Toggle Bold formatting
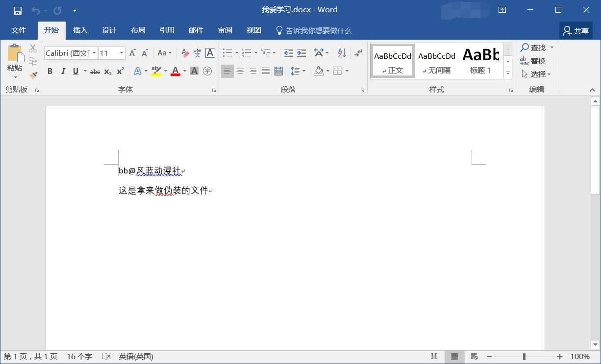601x364 pixels. point(50,72)
